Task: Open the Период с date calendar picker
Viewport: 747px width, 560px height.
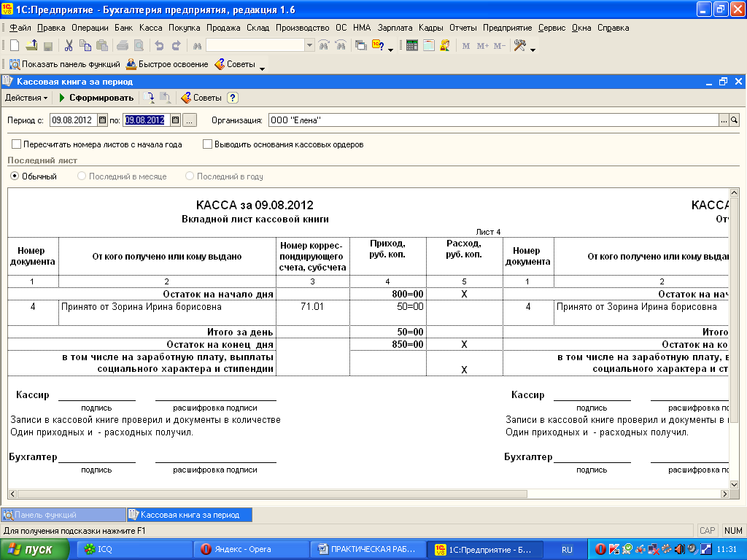Action: 102,120
